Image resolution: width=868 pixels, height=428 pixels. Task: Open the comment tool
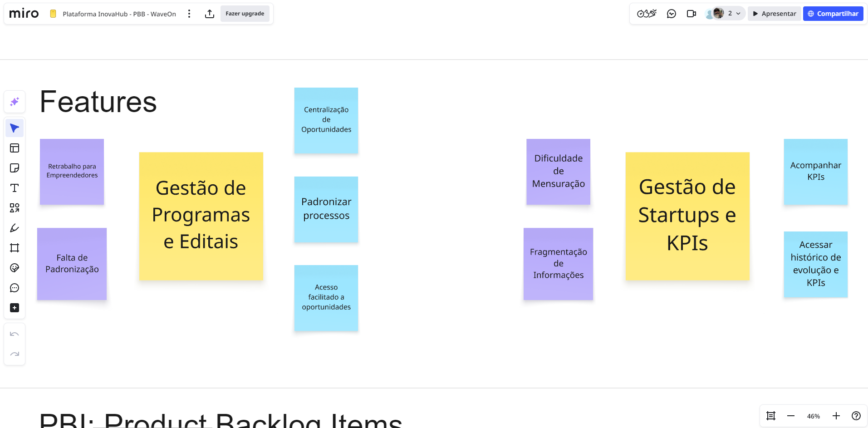[x=15, y=288]
